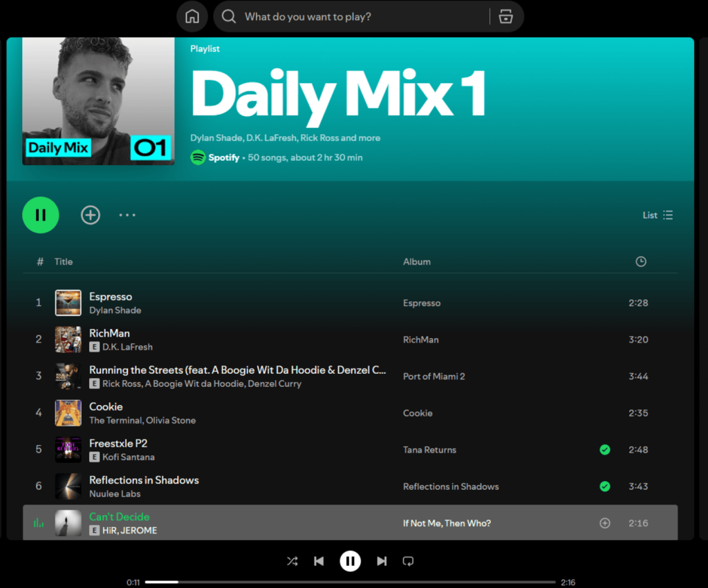Click the 3:44 duration for Running the Streets
This screenshot has height=588, width=708.
click(x=638, y=377)
